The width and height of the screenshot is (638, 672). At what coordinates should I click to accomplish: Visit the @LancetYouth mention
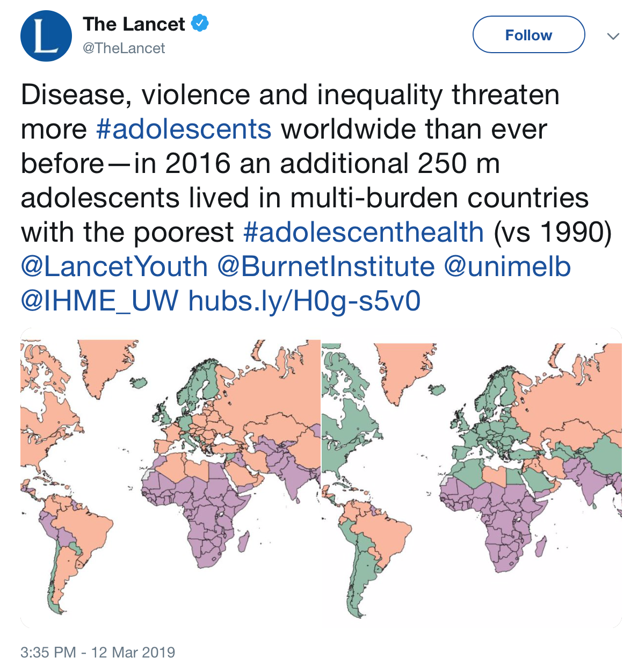click(114, 267)
